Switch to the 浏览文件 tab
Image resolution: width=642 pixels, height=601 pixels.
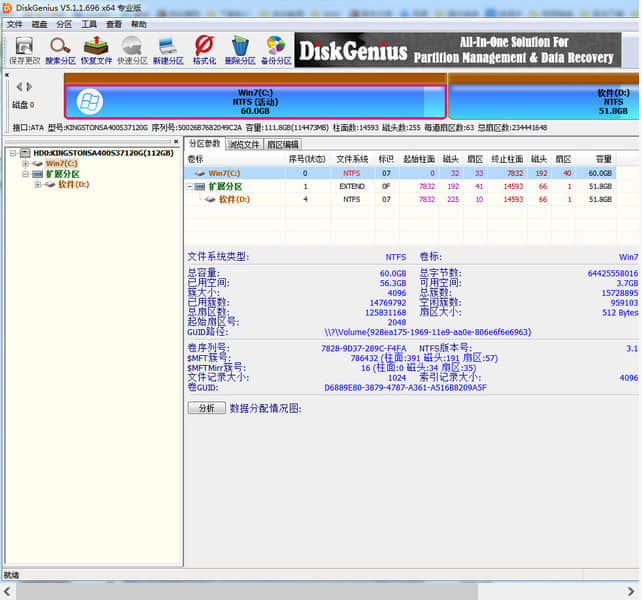pos(244,144)
